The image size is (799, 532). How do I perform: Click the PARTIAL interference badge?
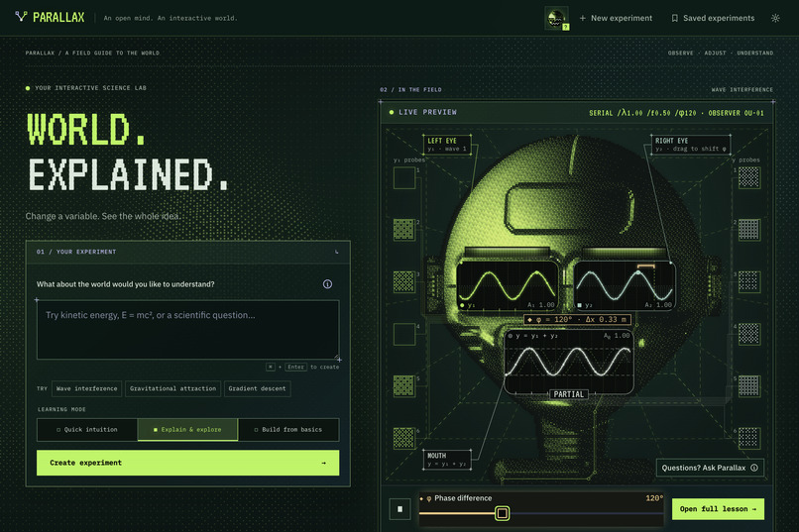click(569, 394)
